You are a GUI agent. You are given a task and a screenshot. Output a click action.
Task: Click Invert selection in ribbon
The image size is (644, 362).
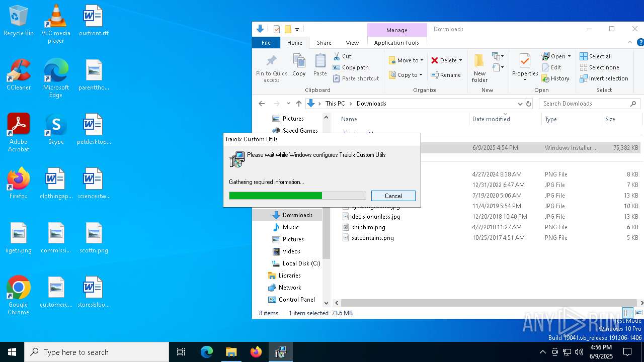[x=604, y=78]
